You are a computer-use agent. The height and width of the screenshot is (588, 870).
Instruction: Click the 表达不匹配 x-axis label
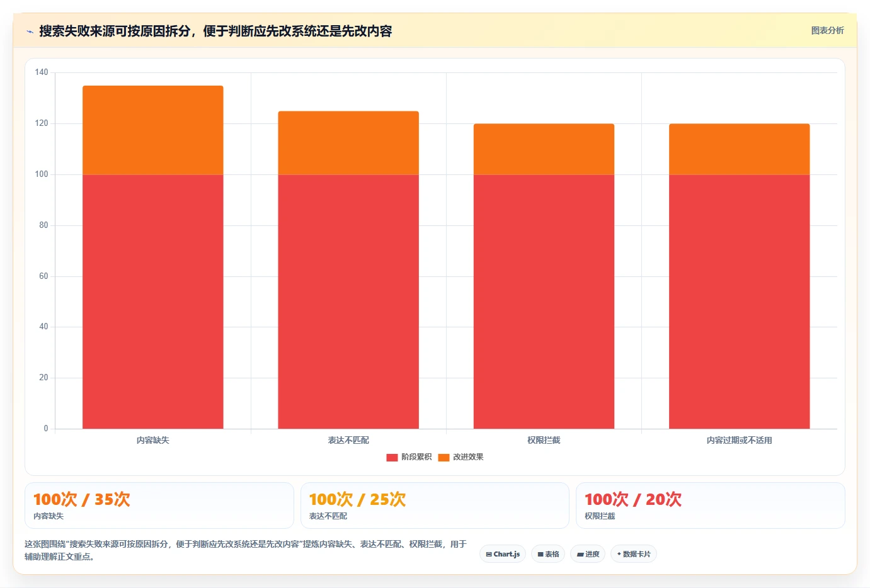click(348, 440)
